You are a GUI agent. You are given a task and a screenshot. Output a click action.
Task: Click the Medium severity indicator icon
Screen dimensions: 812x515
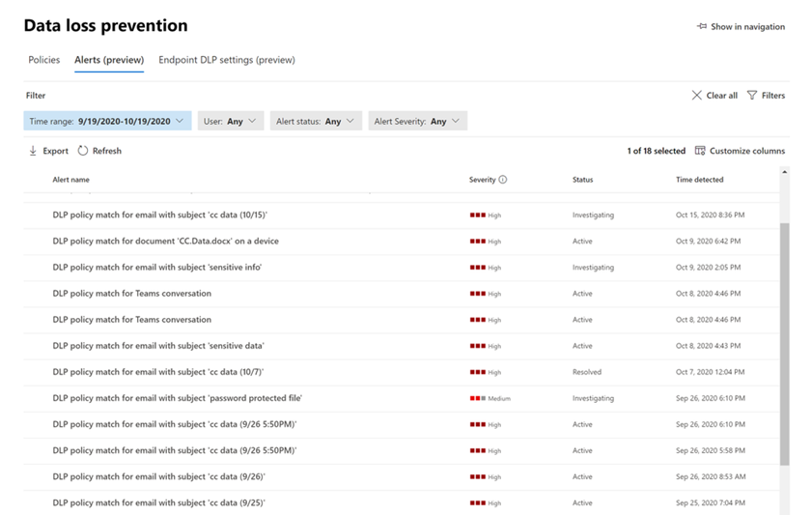(x=477, y=398)
